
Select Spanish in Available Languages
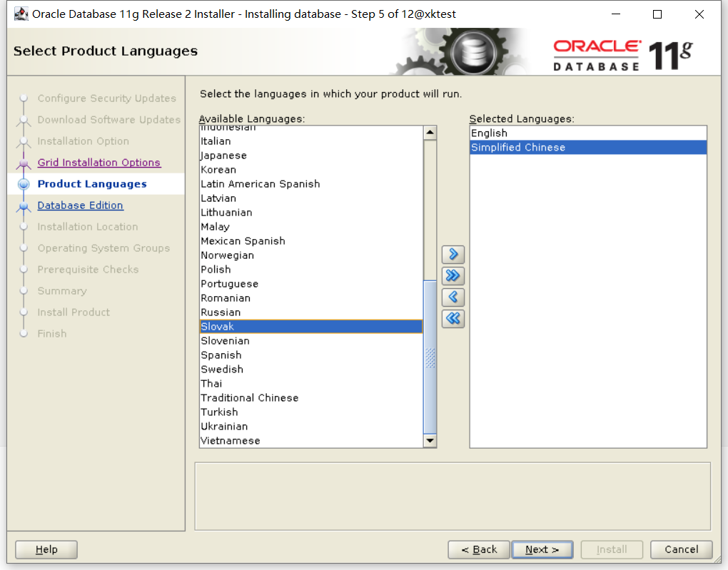311,355
